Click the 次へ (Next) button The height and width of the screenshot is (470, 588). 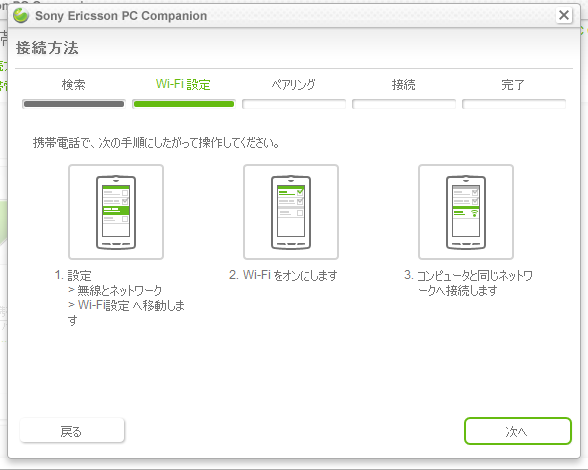tap(518, 431)
